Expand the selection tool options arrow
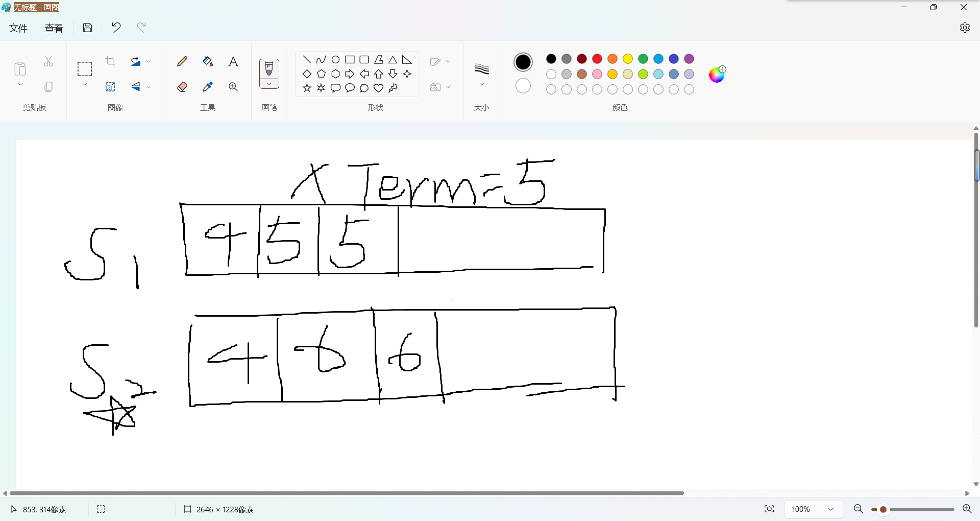980x521 pixels. tap(85, 85)
